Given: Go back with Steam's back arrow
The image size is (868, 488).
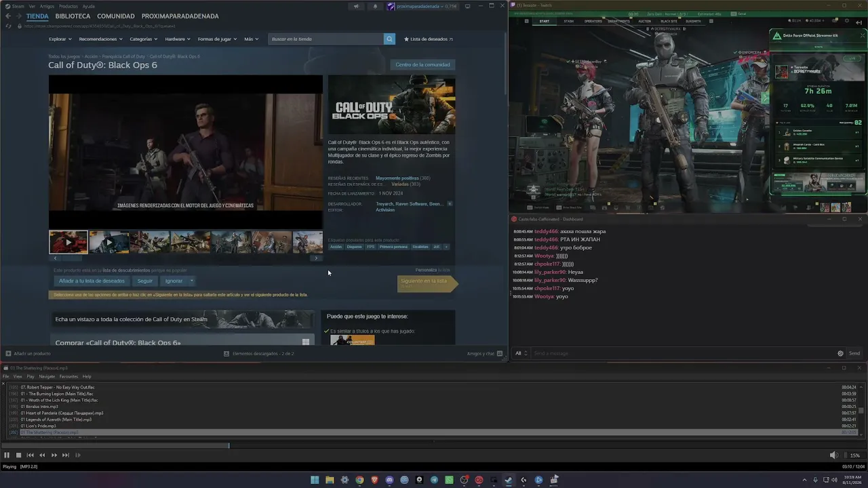Looking at the screenshot, I should (x=8, y=16).
